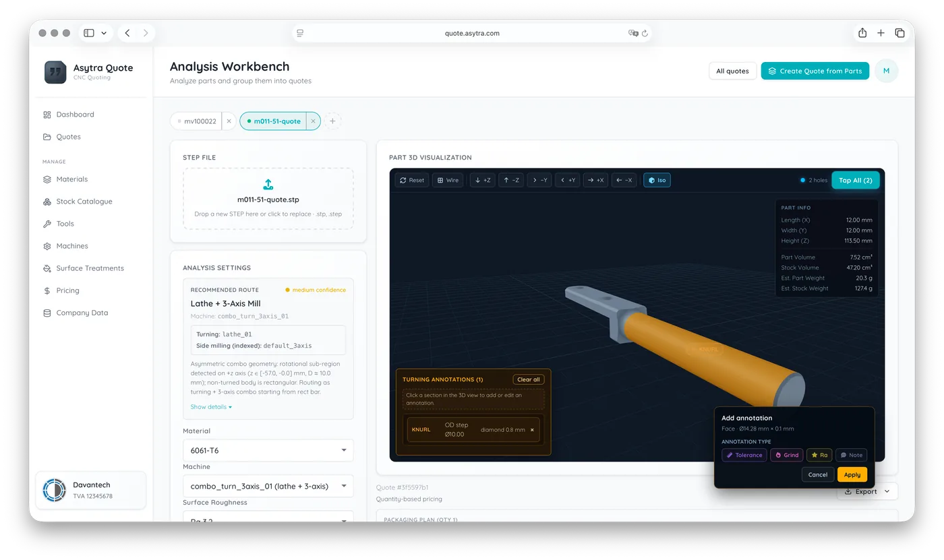Select Grind annotation type
The image size is (944, 560).
[786, 455]
